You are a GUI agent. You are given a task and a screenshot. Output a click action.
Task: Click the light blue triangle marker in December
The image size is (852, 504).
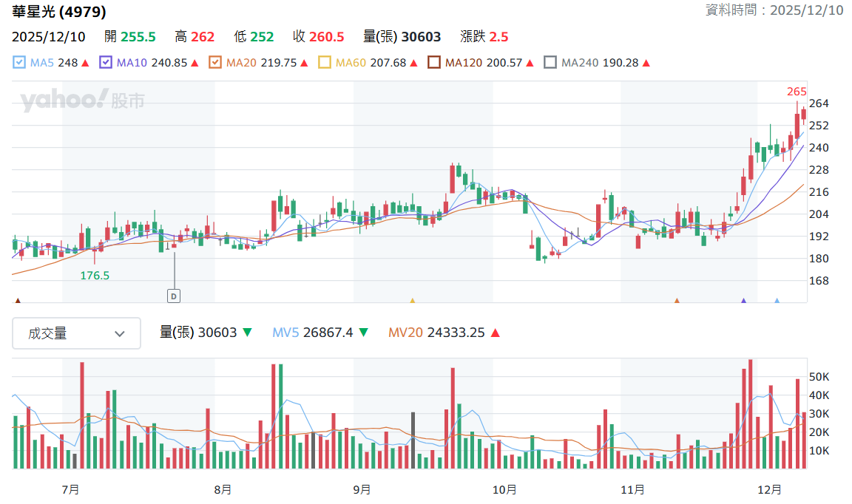click(x=777, y=300)
